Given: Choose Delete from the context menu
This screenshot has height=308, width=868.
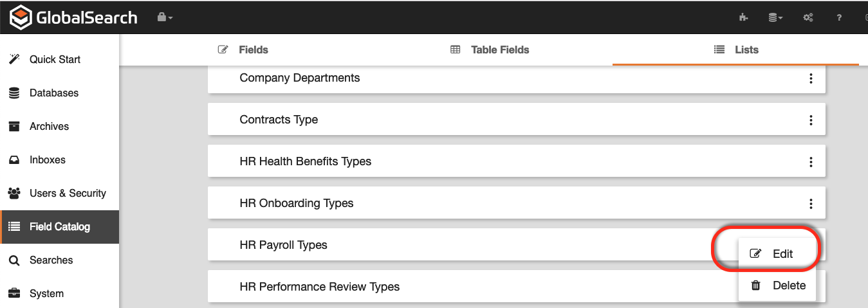Looking at the screenshot, I should pyautogui.click(x=778, y=285).
